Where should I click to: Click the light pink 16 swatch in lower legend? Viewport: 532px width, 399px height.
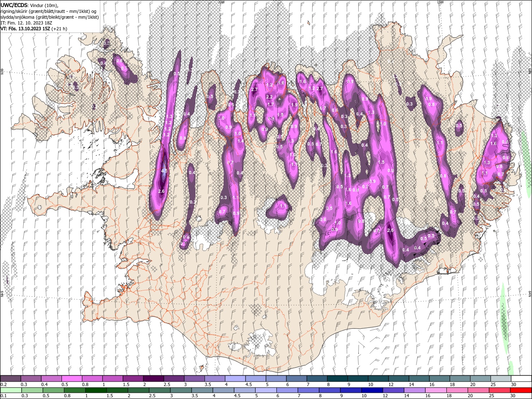436,390
